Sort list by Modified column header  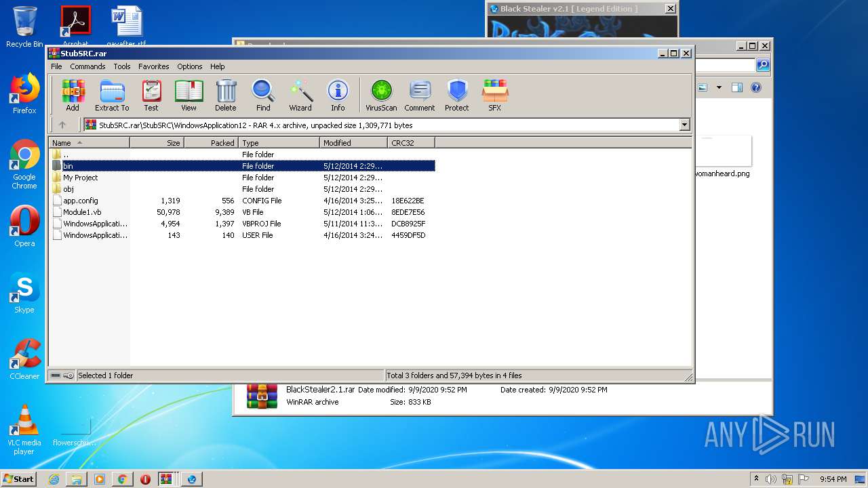coord(353,143)
